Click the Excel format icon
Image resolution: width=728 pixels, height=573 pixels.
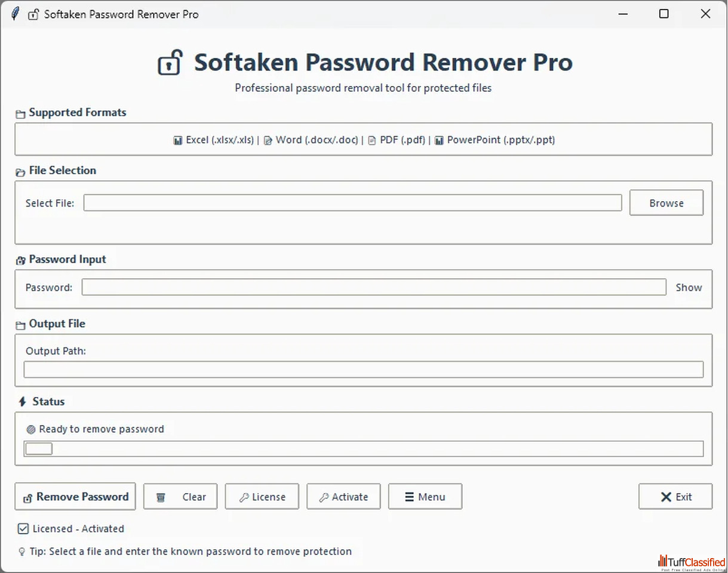177,141
